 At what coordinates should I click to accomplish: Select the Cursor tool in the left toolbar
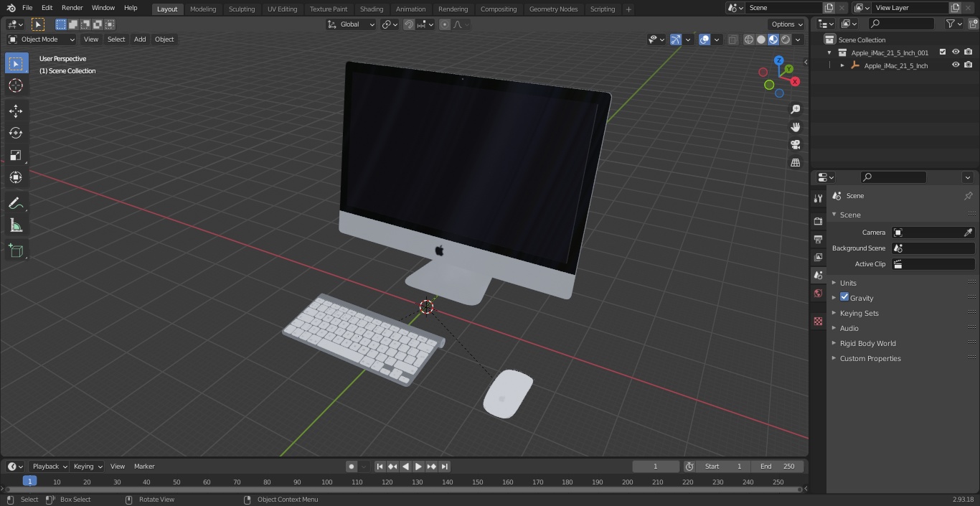[16, 85]
